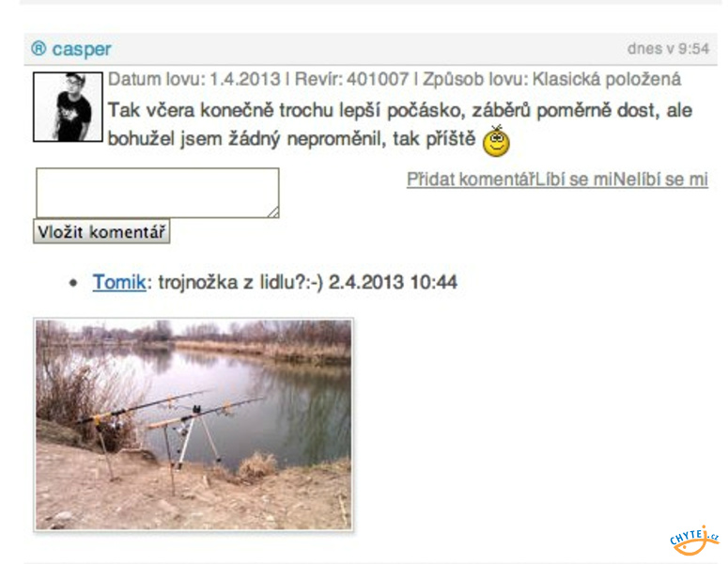The width and height of the screenshot is (728, 564).
Task: Submit with Vložit komentář button
Action: coord(101,231)
